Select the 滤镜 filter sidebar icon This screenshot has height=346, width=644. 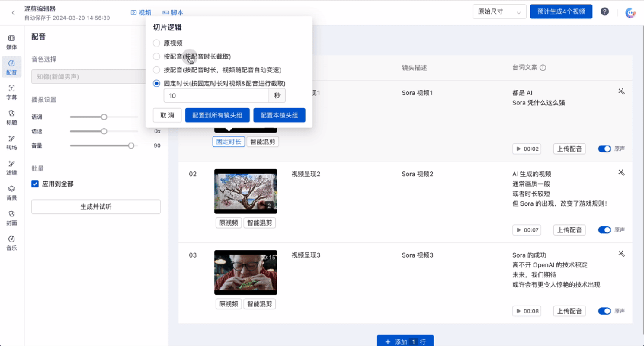point(11,168)
